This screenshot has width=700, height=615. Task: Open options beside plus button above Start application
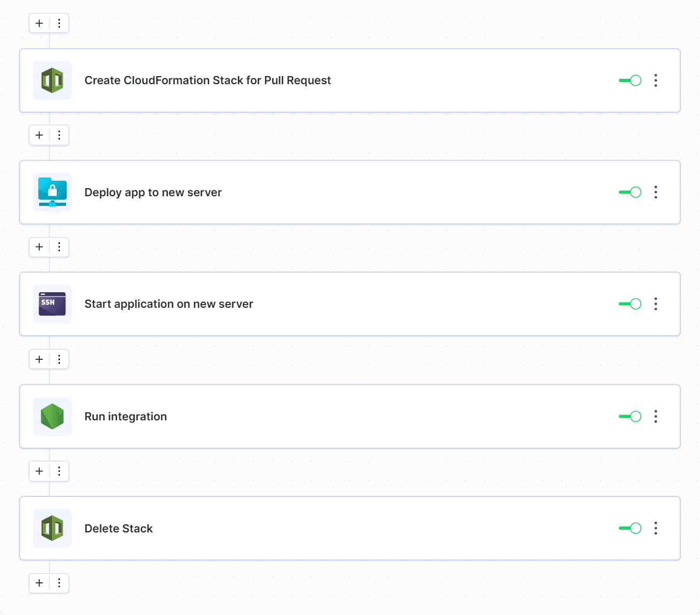pos(59,247)
